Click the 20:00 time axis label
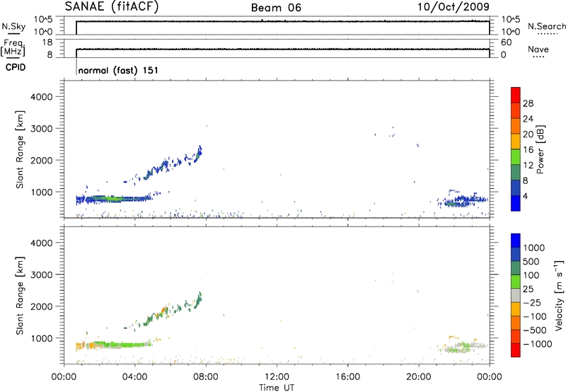The width and height of the screenshot is (566, 392). click(418, 377)
